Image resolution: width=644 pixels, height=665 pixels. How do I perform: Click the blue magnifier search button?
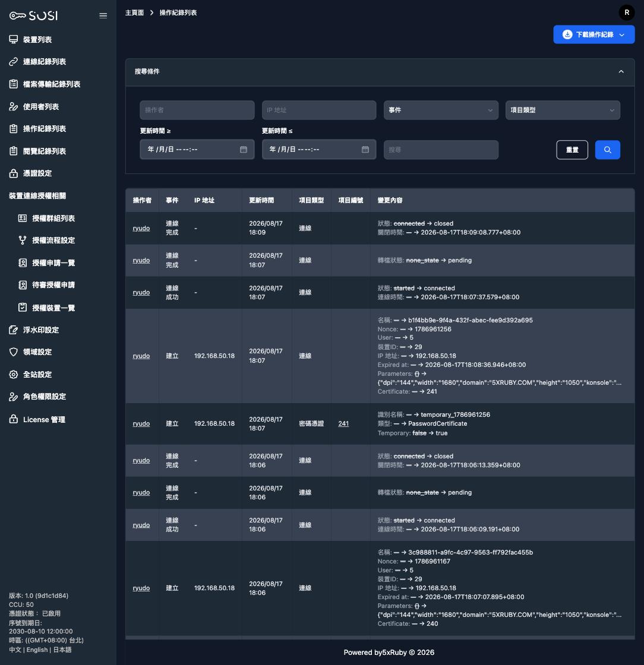point(608,150)
